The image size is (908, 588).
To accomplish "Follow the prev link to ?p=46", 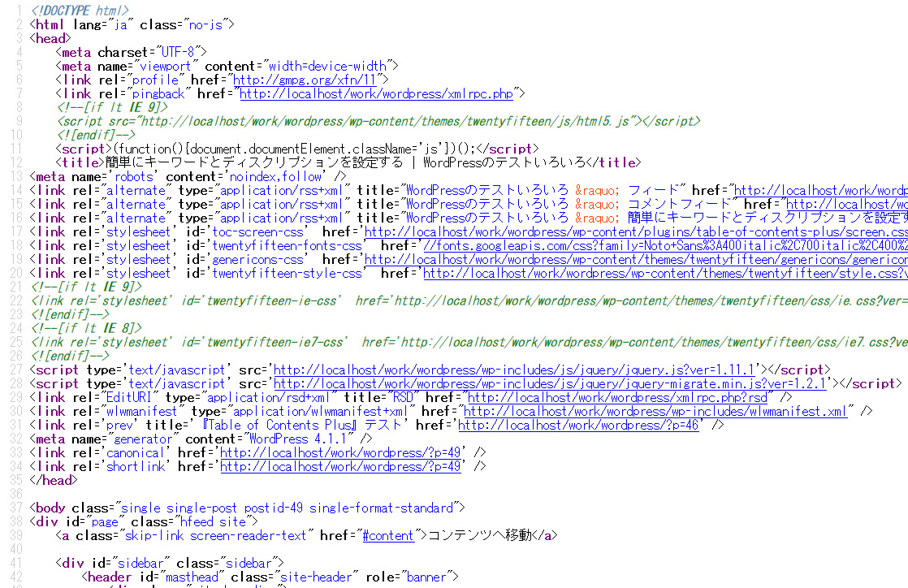I will 578,425.
